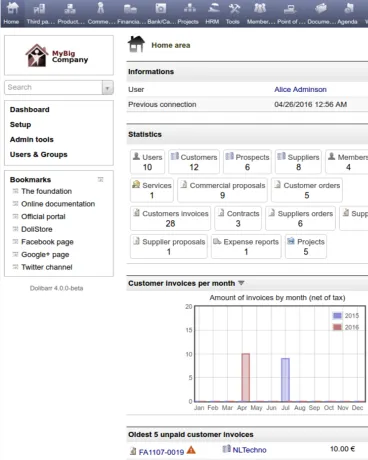
Task: Click the Users statistic icon
Action: (136, 156)
